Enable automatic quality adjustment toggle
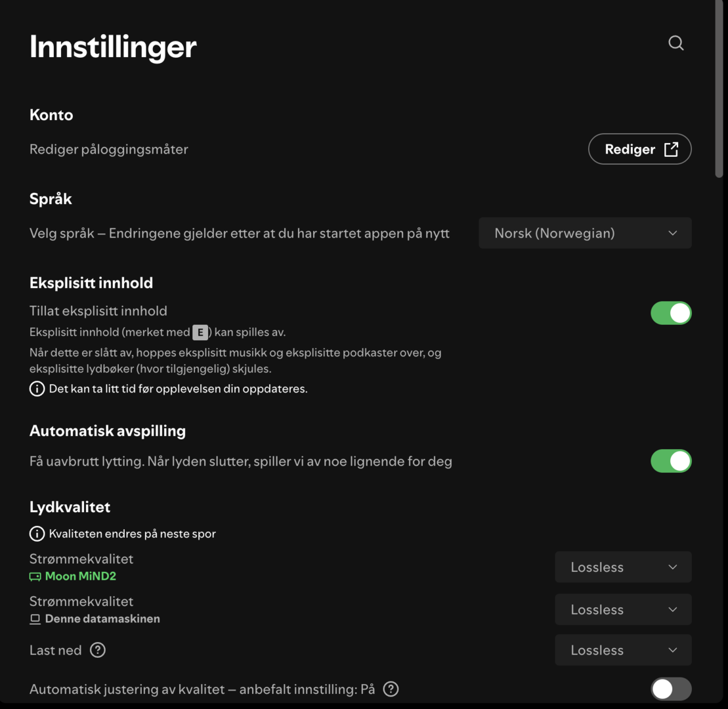The image size is (728, 709). click(670, 689)
